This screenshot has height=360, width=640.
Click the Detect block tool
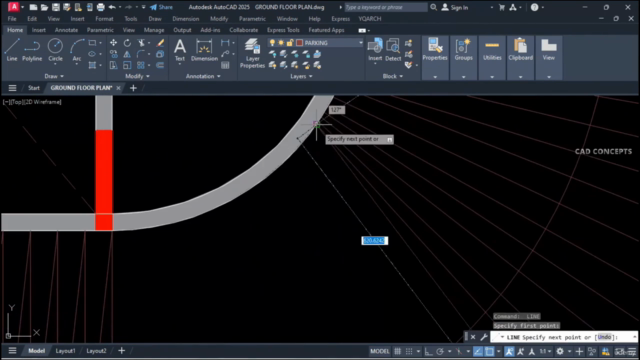[393, 50]
